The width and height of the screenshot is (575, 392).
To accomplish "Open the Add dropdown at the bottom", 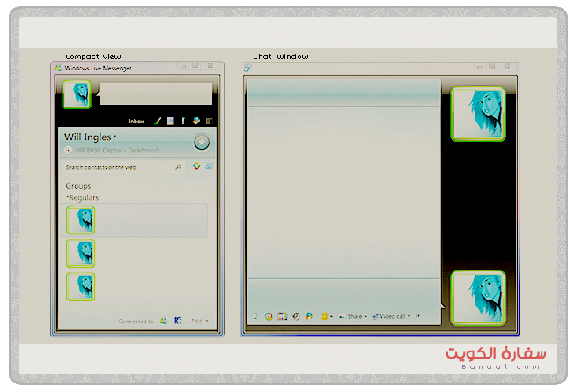I will tap(199, 322).
